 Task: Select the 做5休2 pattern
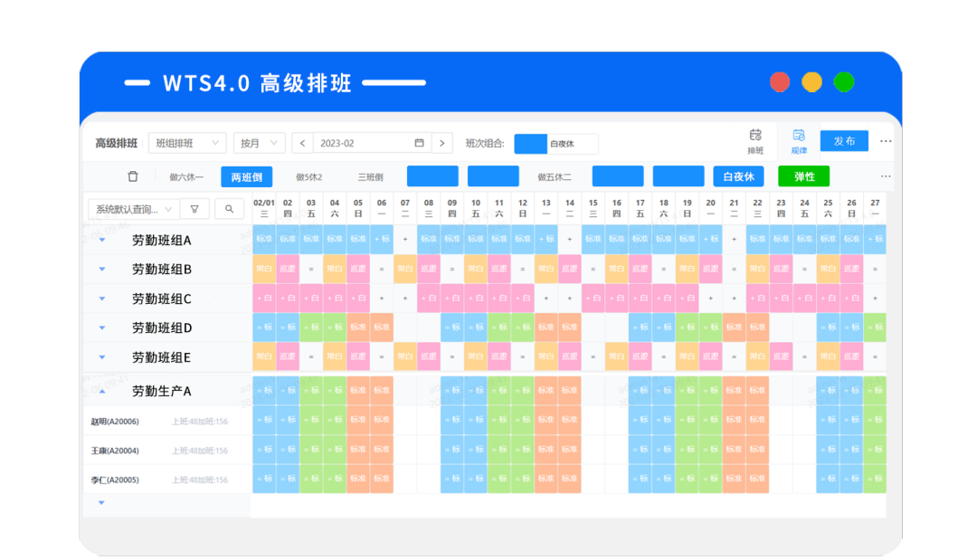pos(309,177)
